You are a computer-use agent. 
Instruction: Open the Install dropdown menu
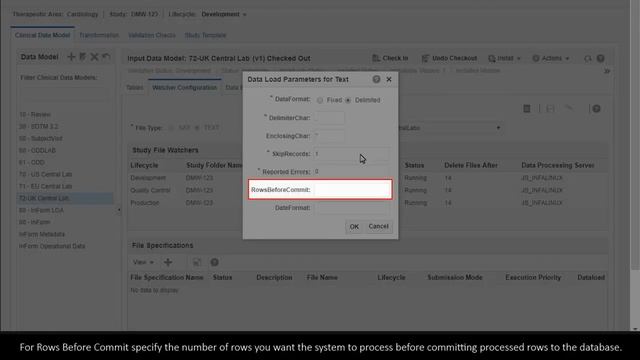[x=504, y=58]
